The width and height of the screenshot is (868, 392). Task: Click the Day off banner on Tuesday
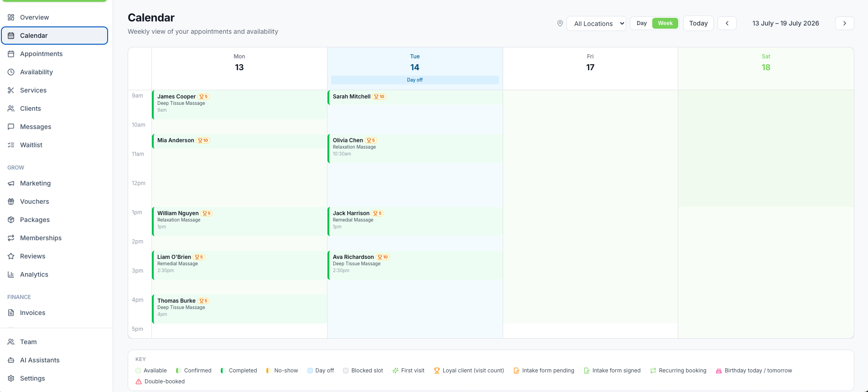tap(415, 80)
